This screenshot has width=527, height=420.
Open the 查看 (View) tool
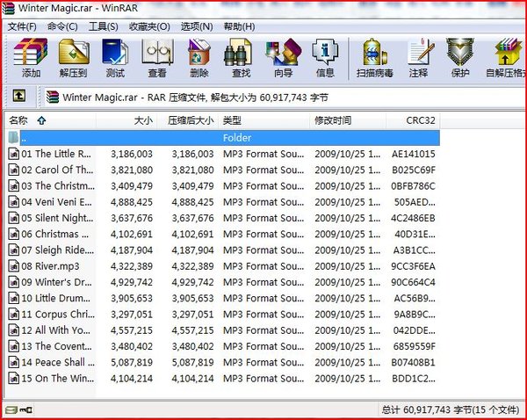click(x=157, y=58)
